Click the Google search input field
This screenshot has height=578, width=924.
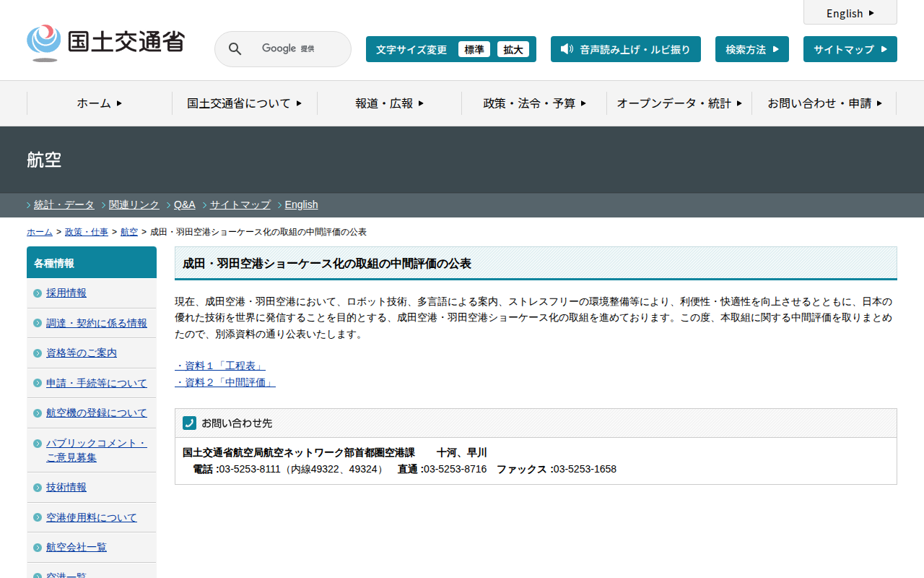pos(296,49)
